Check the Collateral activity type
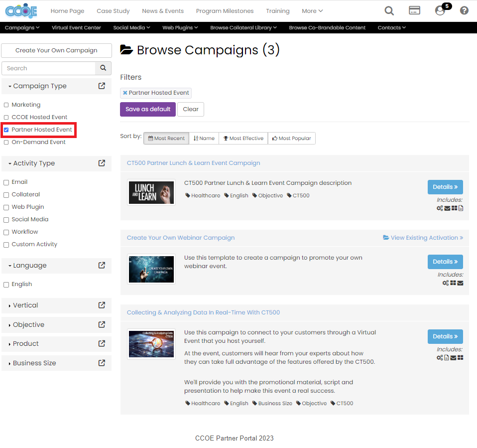The image size is (477, 448). tap(6, 195)
